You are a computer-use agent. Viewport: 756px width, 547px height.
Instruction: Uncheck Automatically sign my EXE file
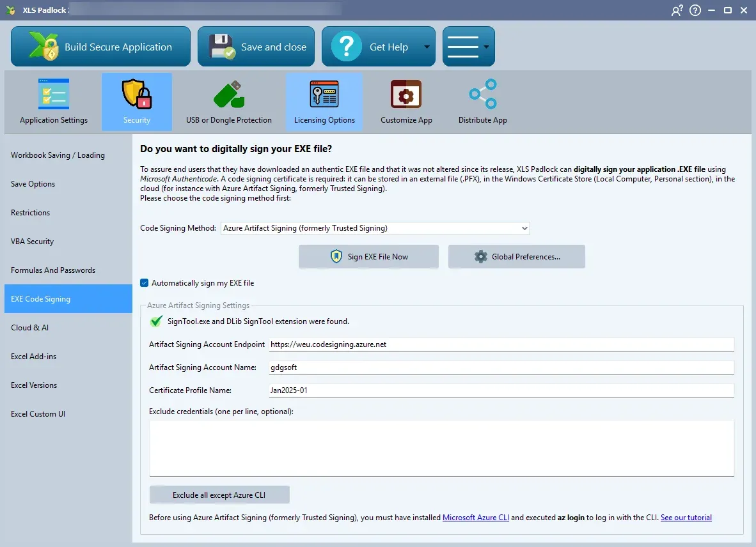[x=144, y=282]
